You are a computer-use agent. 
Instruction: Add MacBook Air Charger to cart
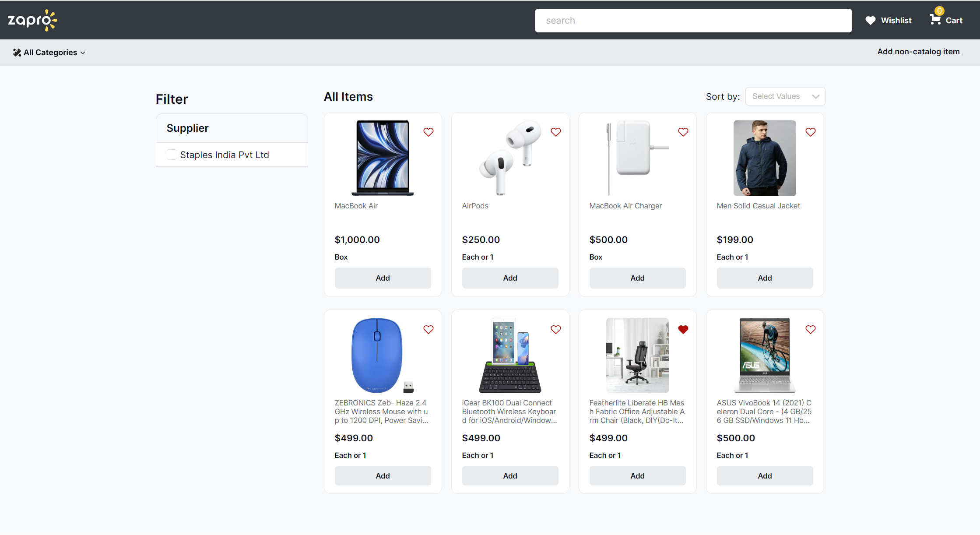click(x=637, y=278)
